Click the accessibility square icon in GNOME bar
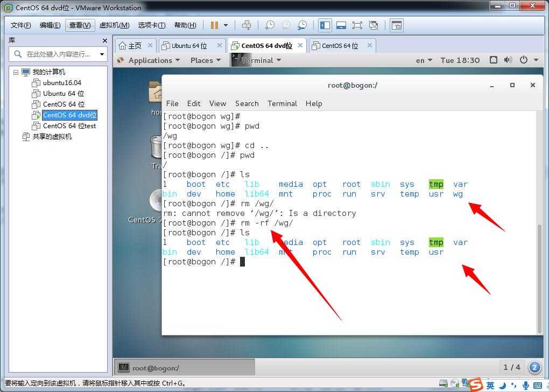Image resolution: width=549 pixels, height=392 pixels. coord(494,60)
